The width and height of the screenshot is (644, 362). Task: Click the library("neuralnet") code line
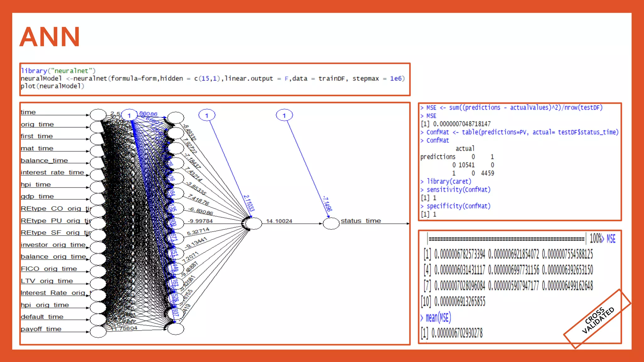pyautogui.click(x=58, y=71)
